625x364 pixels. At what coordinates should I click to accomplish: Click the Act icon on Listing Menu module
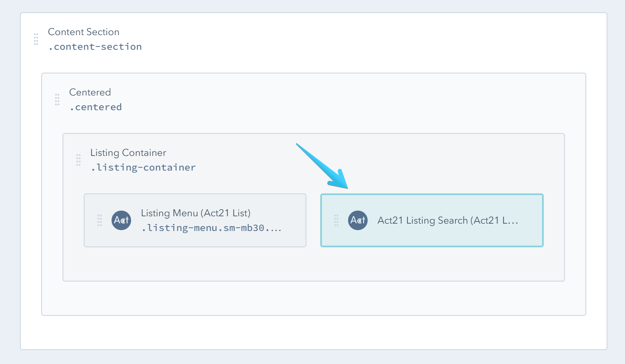pyautogui.click(x=121, y=220)
